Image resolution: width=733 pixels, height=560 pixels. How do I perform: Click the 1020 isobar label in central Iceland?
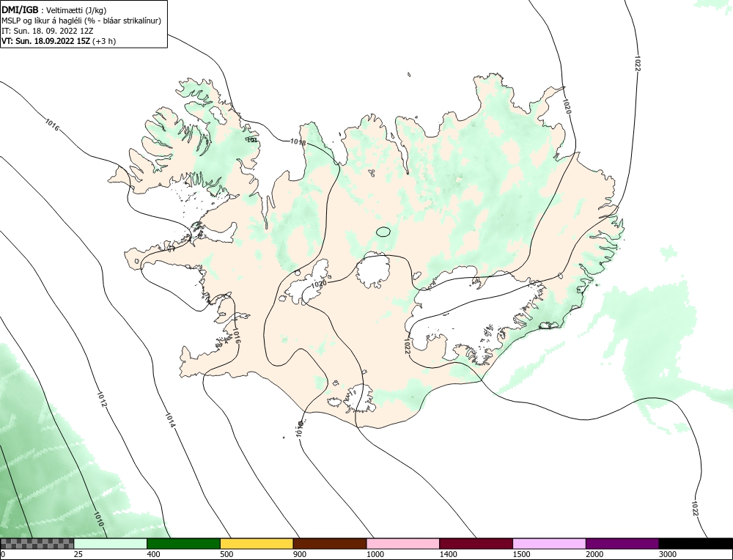[319, 284]
